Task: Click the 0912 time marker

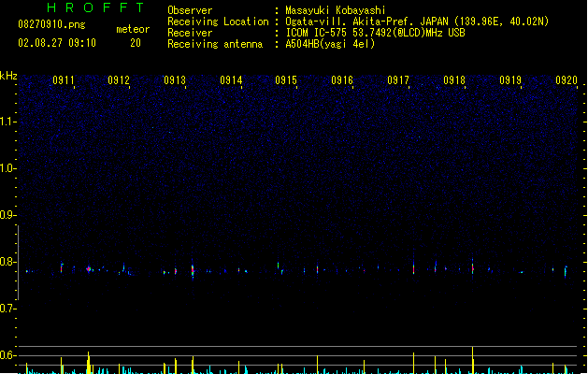Action: (119, 80)
